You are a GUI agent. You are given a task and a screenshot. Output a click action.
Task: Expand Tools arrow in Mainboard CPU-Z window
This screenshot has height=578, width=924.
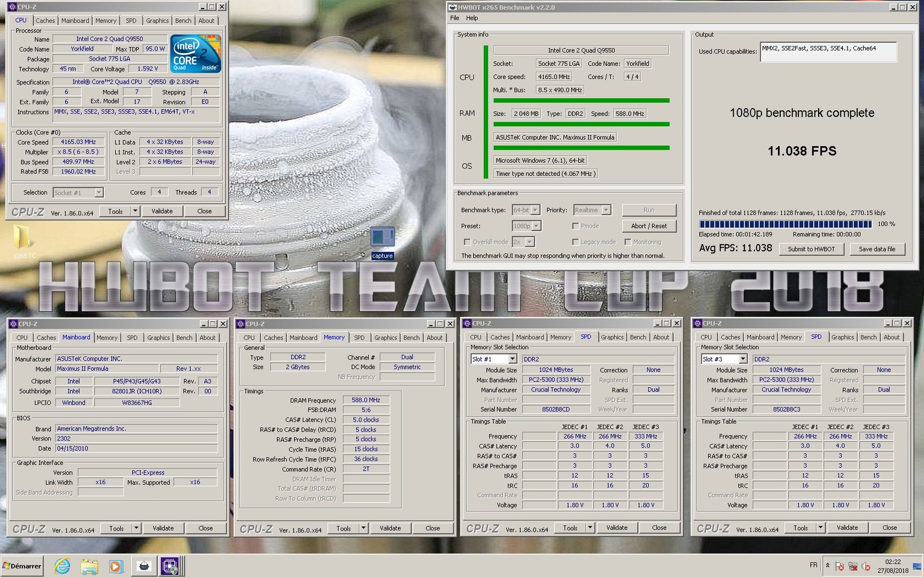(x=136, y=528)
